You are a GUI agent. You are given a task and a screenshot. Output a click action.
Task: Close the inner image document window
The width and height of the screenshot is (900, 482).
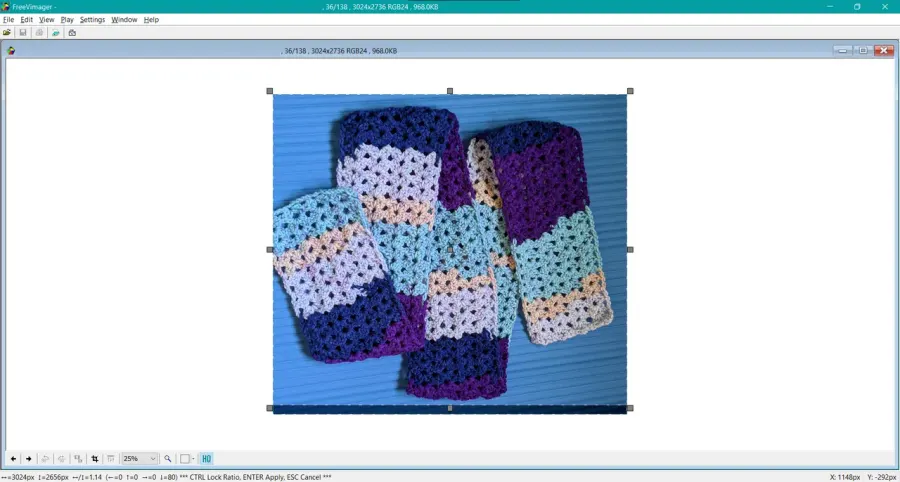(884, 50)
